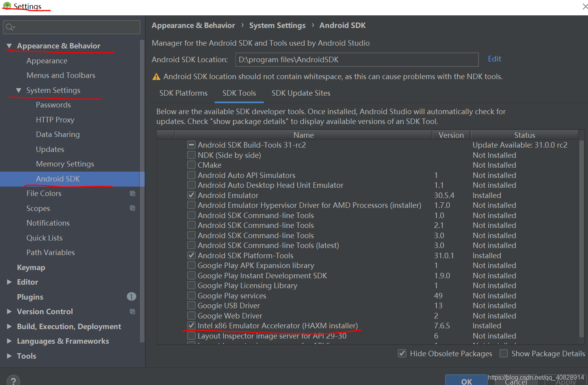Uncheck Android SDK Platform-Tools
The width and height of the screenshot is (588, 385).
coord(191,255)
